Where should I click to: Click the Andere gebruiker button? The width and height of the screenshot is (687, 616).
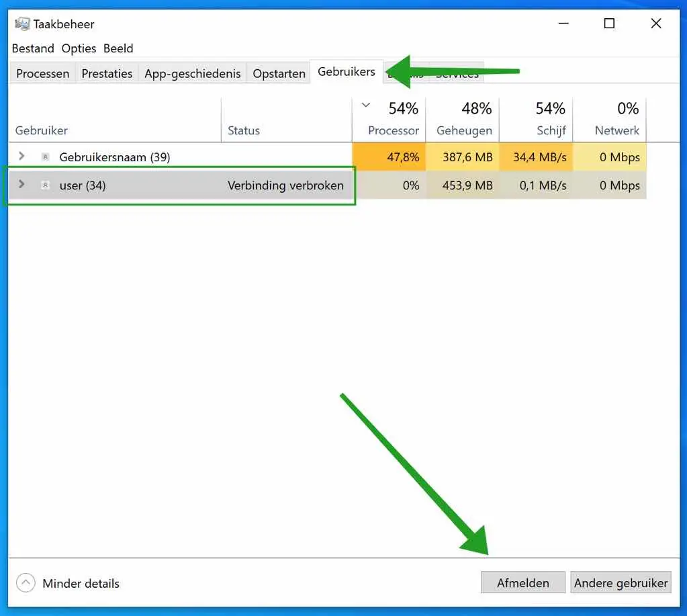[621, 582]
